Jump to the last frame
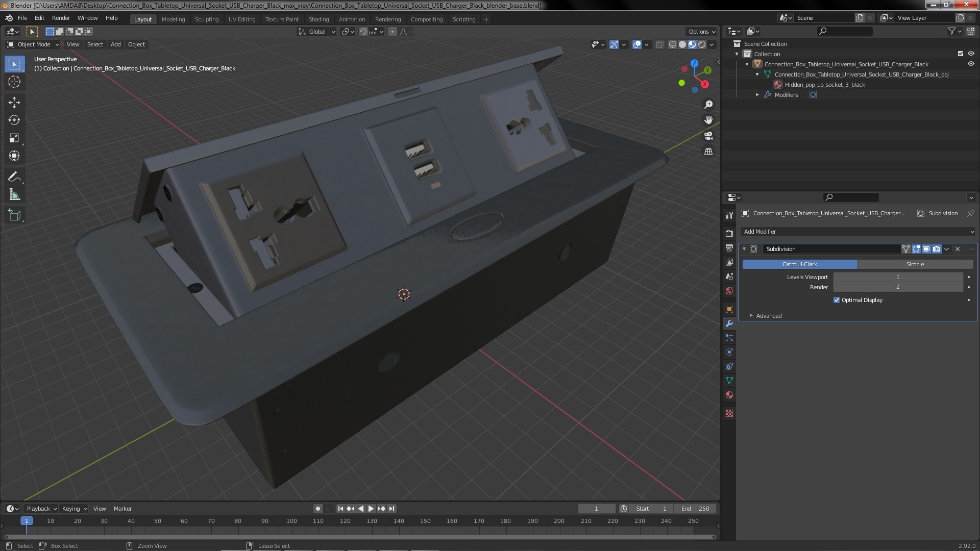Viewport: 980px width, 551px height. coord(391,509)
